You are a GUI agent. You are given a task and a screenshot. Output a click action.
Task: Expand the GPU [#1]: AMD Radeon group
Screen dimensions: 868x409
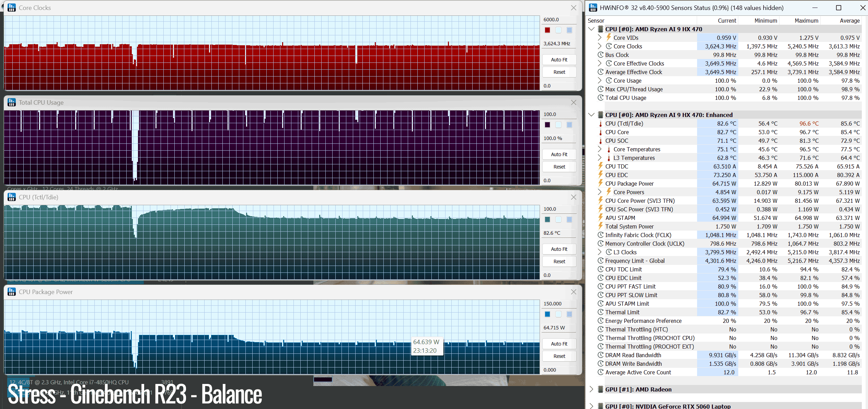coord(591,389)
